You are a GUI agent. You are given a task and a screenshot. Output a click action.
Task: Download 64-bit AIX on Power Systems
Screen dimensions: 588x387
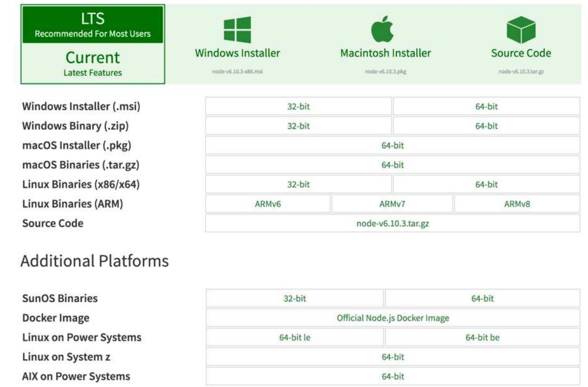pos(393,376)
